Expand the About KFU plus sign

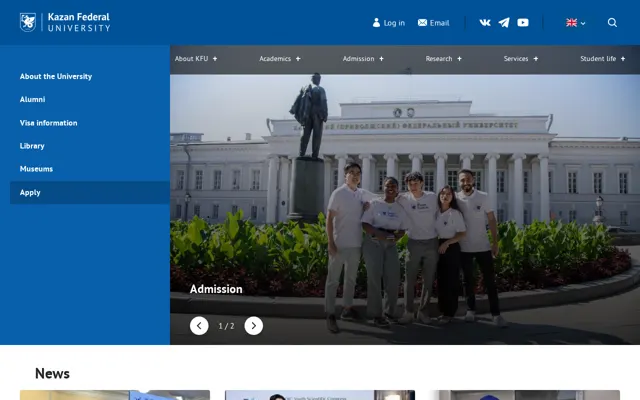click(215, 59)
